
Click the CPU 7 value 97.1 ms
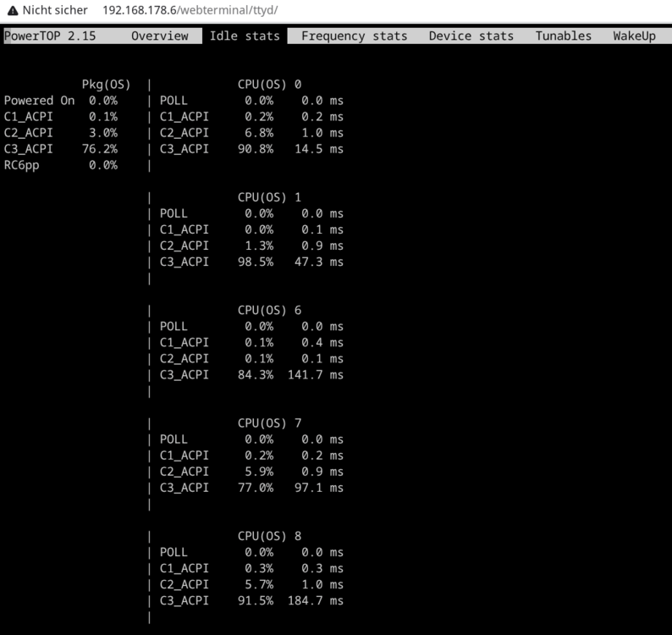pos(319,488)
